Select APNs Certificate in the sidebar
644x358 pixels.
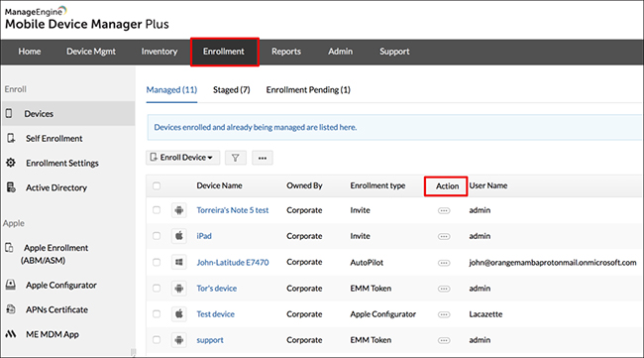point(57,309)
